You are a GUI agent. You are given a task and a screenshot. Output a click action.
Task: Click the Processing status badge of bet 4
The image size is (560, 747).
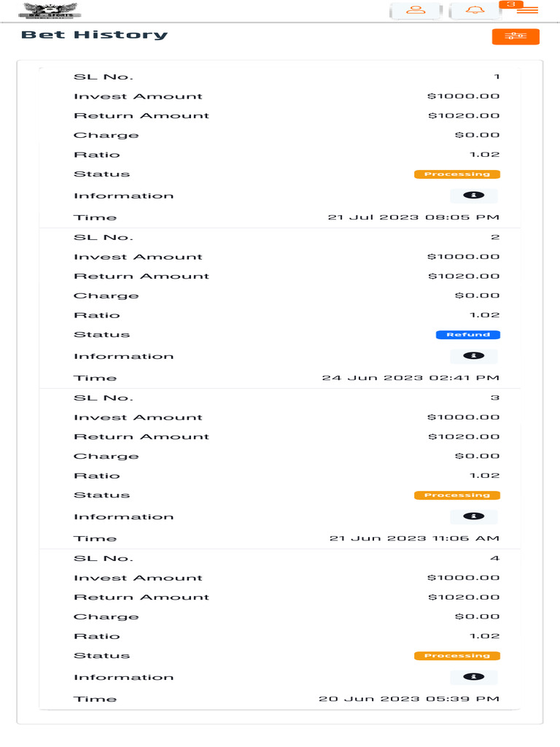pyautogui.click(x=457, y=656)
